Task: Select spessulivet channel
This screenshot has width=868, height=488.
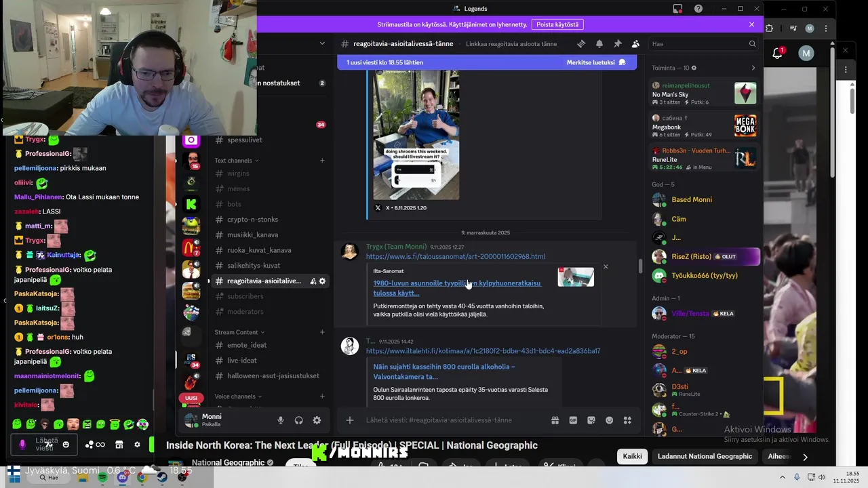Action: coord(269,140)
